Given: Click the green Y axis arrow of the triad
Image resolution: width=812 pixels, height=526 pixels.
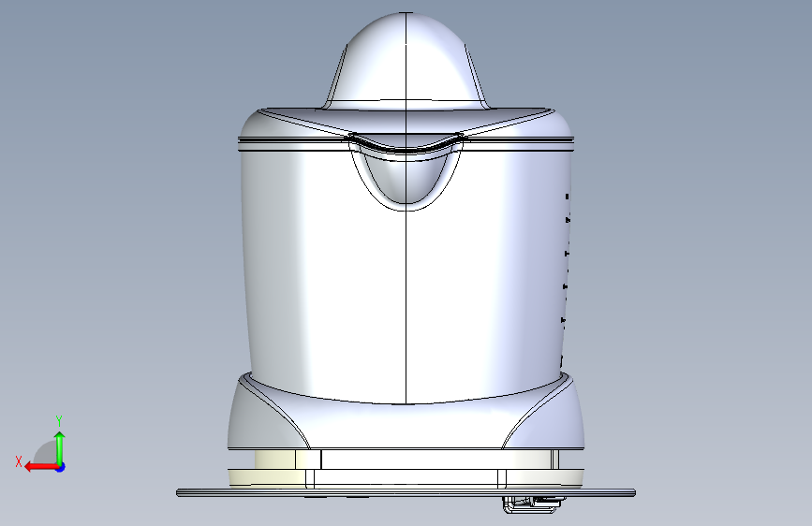Looking at the screenshot, I should pyautogui.click(x=60, y=447).
